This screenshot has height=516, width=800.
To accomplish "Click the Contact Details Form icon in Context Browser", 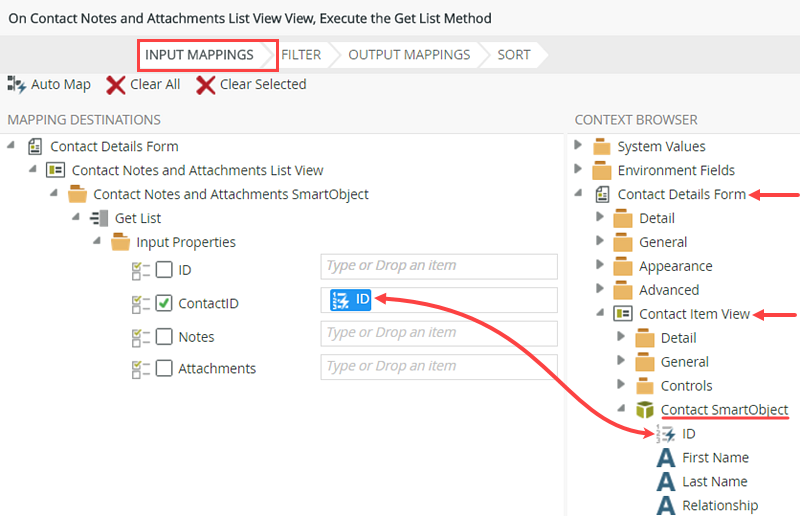I will pyautogui.click(x=602, y=195).
